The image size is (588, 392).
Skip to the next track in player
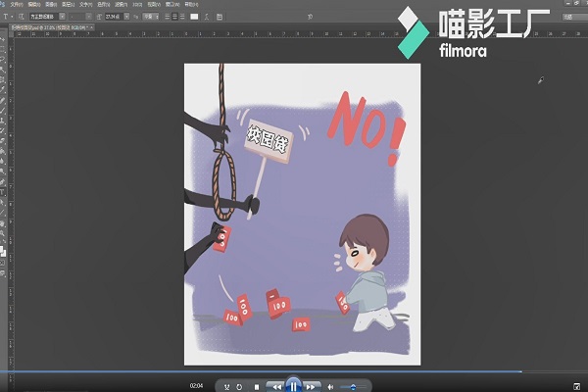(312, 386)
